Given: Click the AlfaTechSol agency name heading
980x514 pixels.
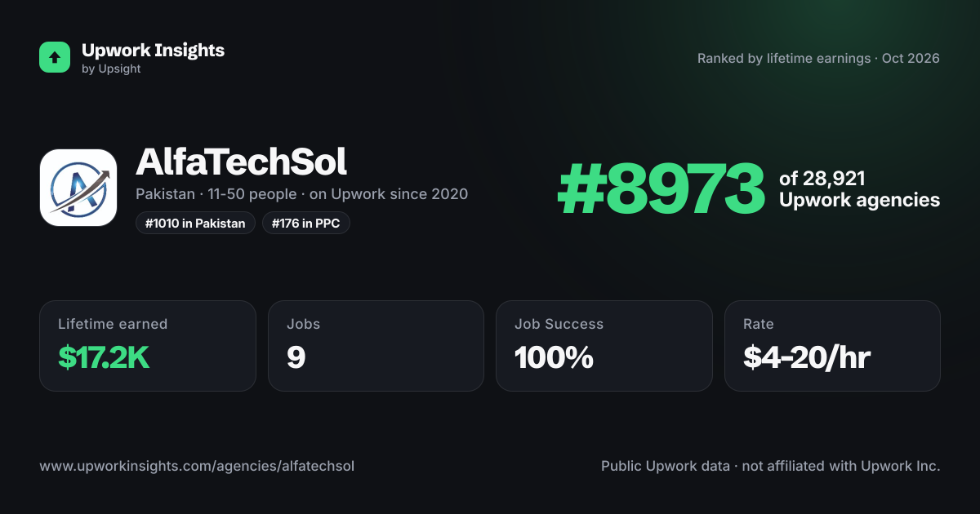Looking at the screenshot, I should click(x=241, y=162).
